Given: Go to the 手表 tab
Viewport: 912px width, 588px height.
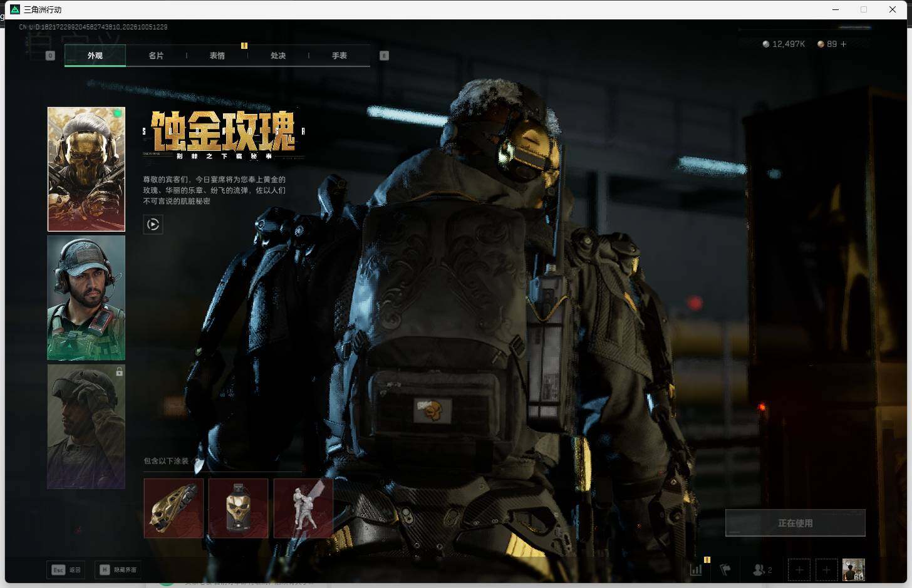Looking at the screenshot, I should pyautogui.click(x=339, y=56).
